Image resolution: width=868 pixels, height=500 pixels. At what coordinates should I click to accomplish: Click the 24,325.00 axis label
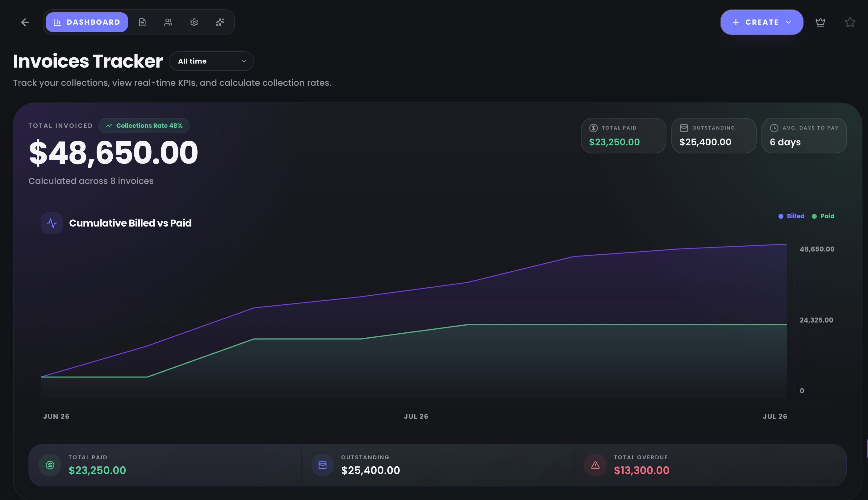tap(816, 320)
